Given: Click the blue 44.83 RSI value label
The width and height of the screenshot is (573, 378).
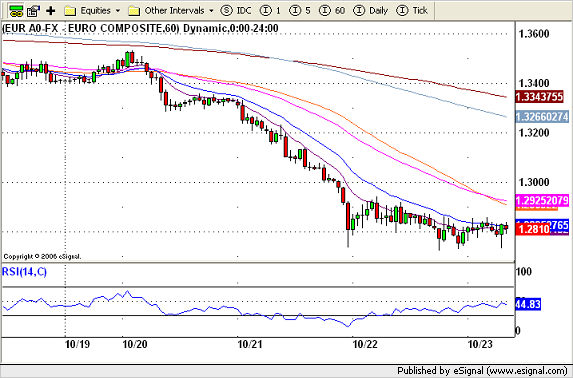Looking at the screenshot, I should [x=528, y=304].
